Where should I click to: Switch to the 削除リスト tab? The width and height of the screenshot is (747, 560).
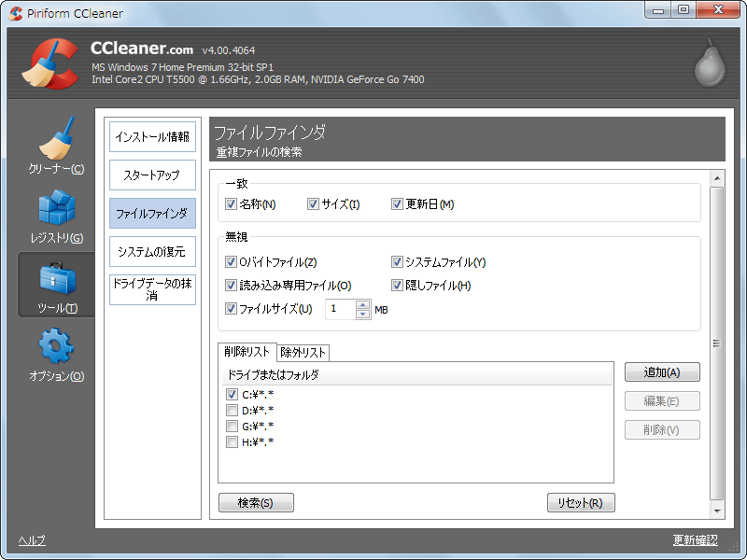[247, 352]
